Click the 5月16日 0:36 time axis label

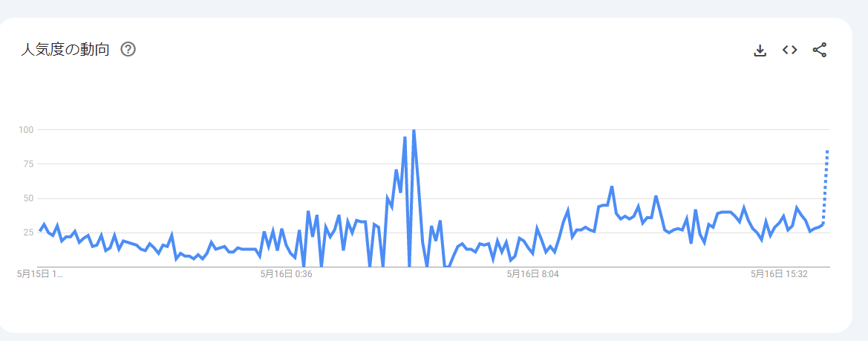pos(286,274)
